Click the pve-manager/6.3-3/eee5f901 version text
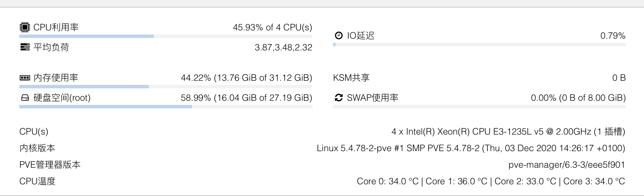 pyautogui.click(x=567, y=165)
